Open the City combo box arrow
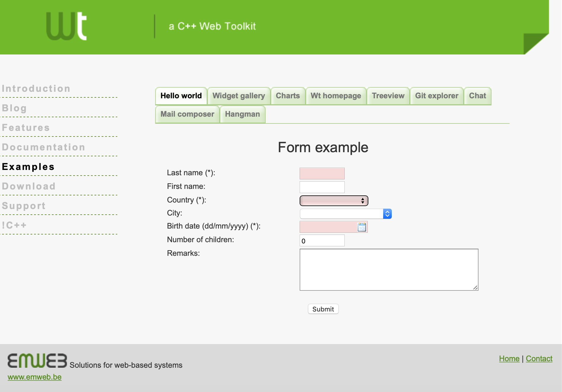Image resolution: width=562 pixels, height=392 pixels. coord(387,214)
